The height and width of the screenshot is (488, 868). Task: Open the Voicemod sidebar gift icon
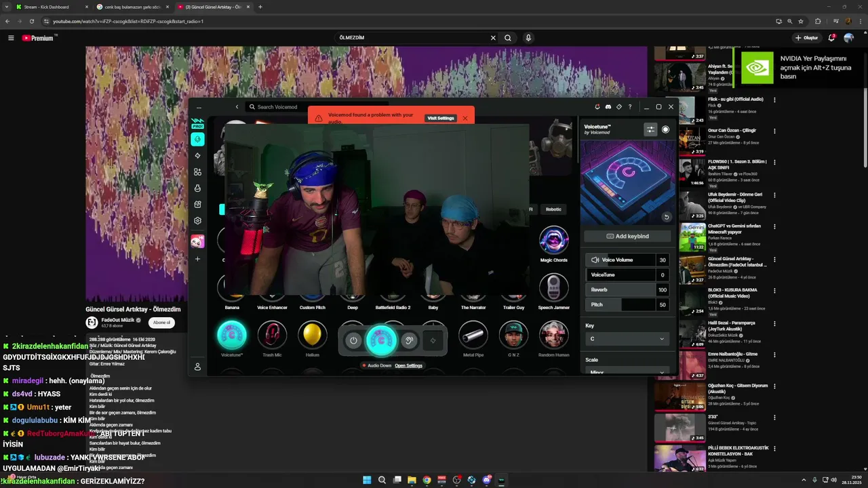(x=197, y=204)
